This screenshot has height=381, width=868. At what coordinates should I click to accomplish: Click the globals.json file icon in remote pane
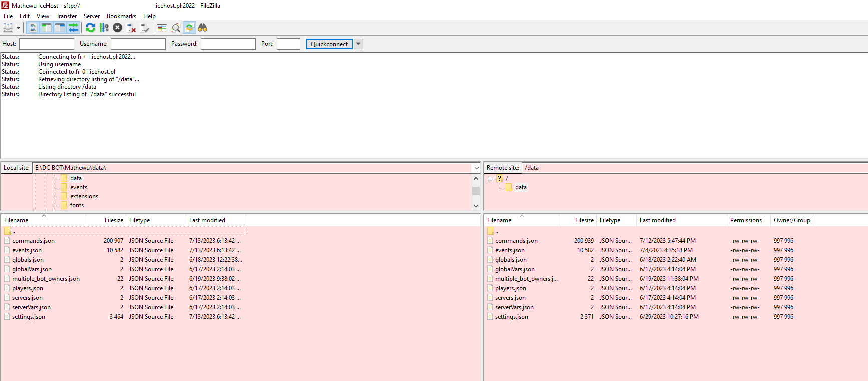click(490, 260)
